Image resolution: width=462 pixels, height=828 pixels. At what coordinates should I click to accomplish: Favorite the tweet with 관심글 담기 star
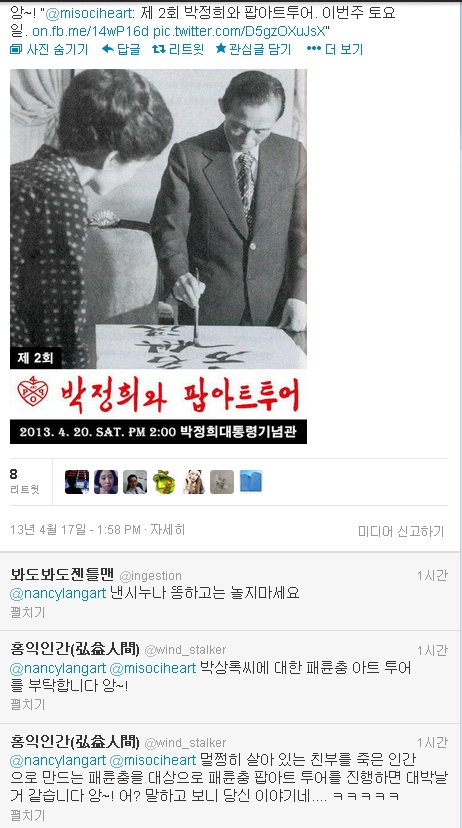point(253,50)
